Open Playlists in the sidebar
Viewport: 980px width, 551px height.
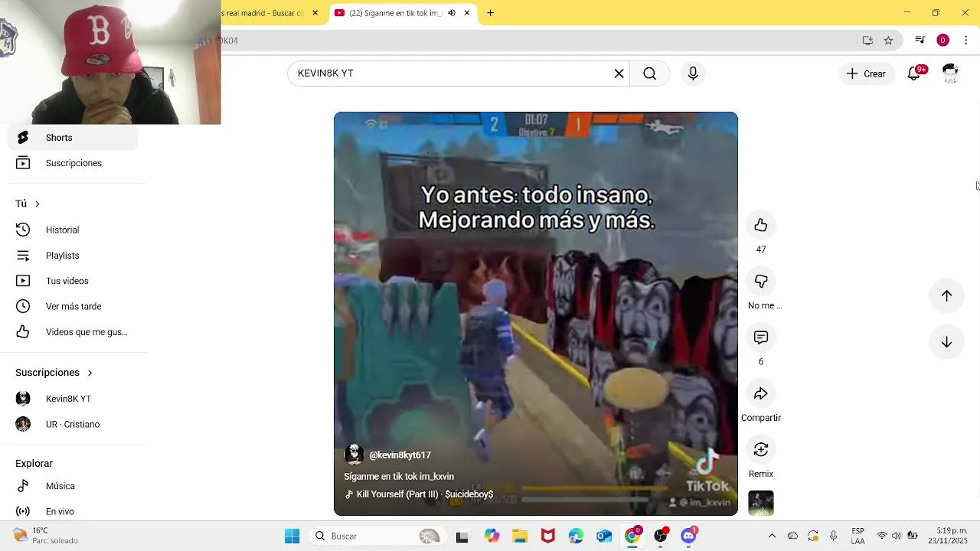pyautogui.click(x=73, y=256)
